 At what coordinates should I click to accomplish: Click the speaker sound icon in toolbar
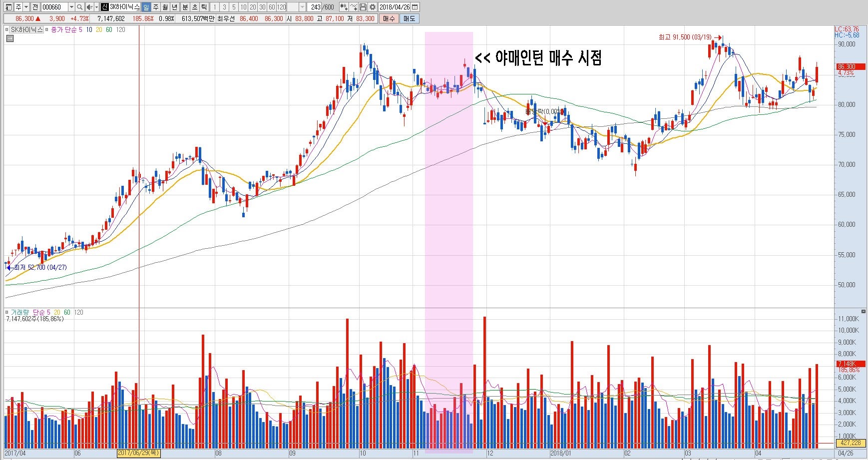pyautogui.click(x=89, y=7)
